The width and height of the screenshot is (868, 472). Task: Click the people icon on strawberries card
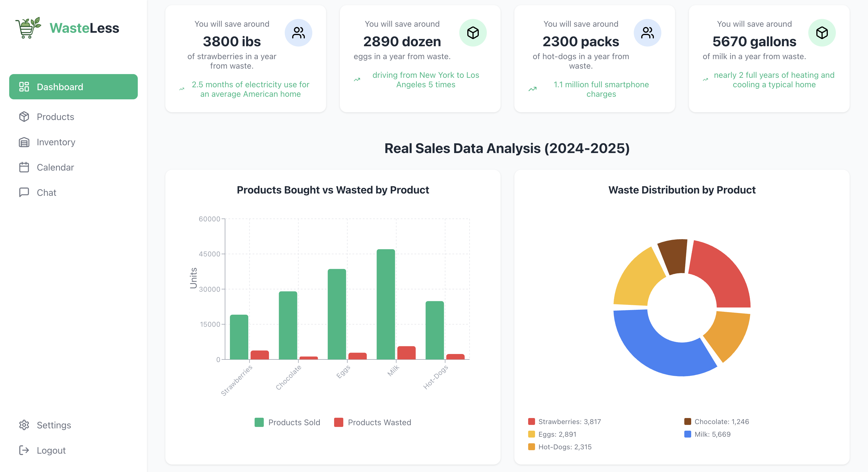tap(298, 33)
